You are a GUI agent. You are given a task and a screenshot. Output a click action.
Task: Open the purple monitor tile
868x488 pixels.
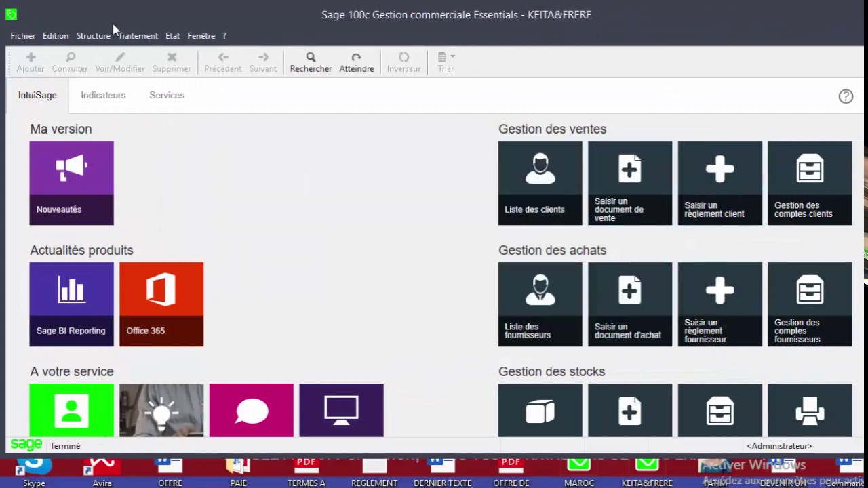point(341,410)
